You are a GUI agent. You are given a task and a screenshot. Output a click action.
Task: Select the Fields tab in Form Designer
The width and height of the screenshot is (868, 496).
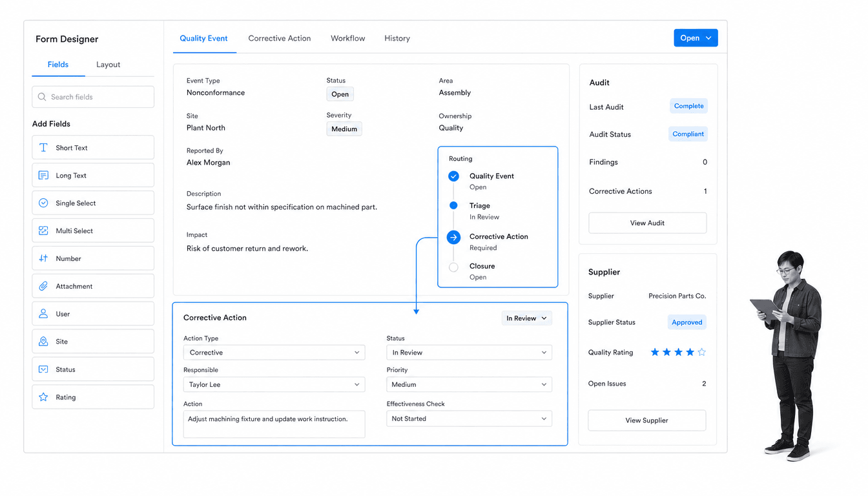[58, 65]
